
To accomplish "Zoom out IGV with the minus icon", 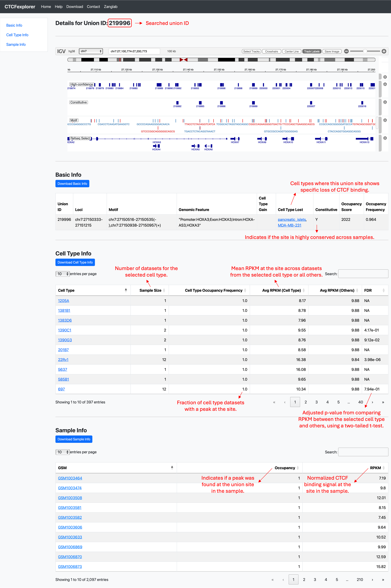I will tap(346, 51).
